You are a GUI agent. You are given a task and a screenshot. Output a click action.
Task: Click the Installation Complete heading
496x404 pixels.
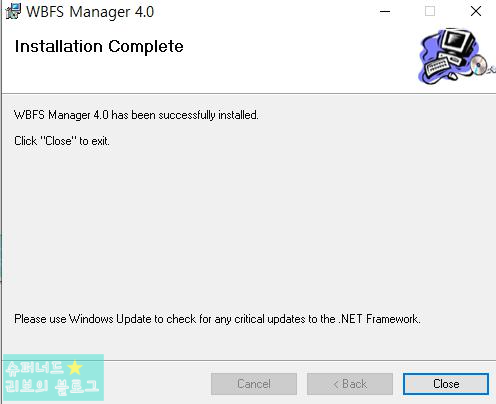pos(99,46)
